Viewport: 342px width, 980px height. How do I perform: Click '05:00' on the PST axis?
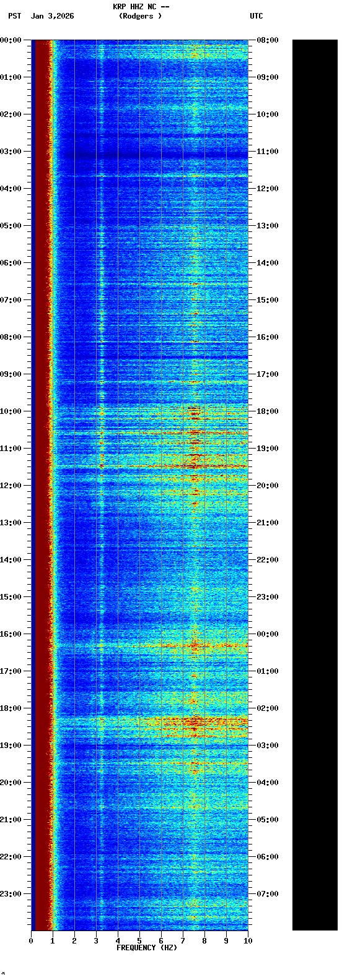[11, 226]
